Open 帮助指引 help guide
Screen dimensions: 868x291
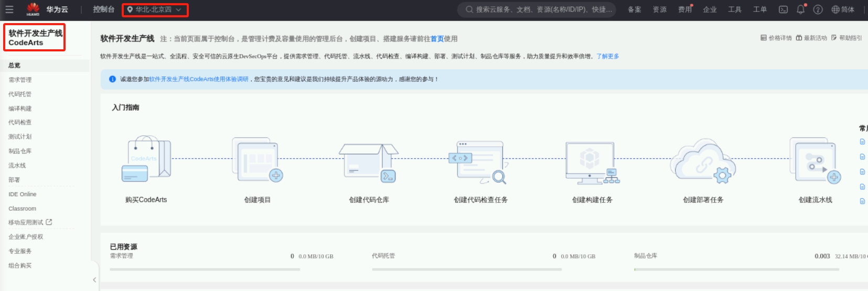tap(846, 38)
